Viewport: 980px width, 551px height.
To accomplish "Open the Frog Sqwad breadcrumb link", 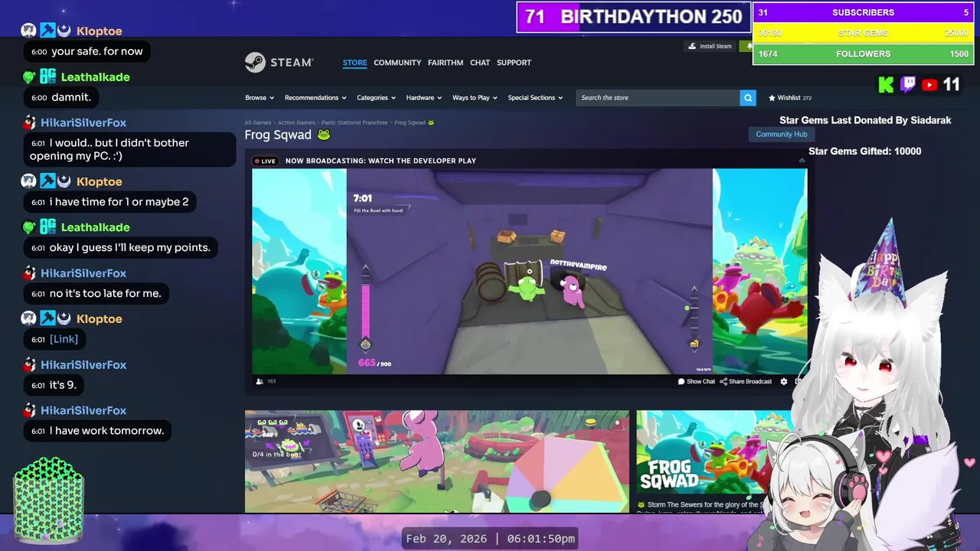I will pos(413,122).
